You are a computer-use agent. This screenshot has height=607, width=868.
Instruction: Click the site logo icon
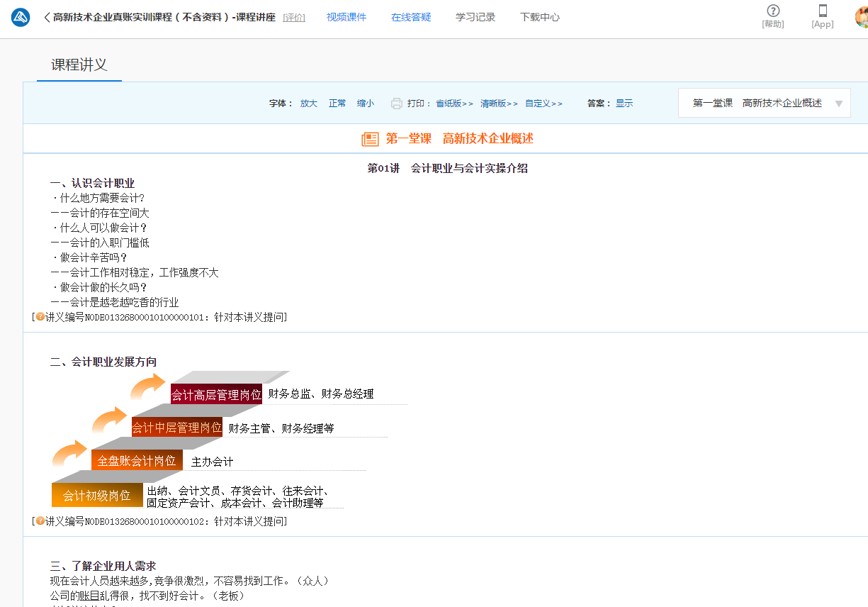(21, 18)
